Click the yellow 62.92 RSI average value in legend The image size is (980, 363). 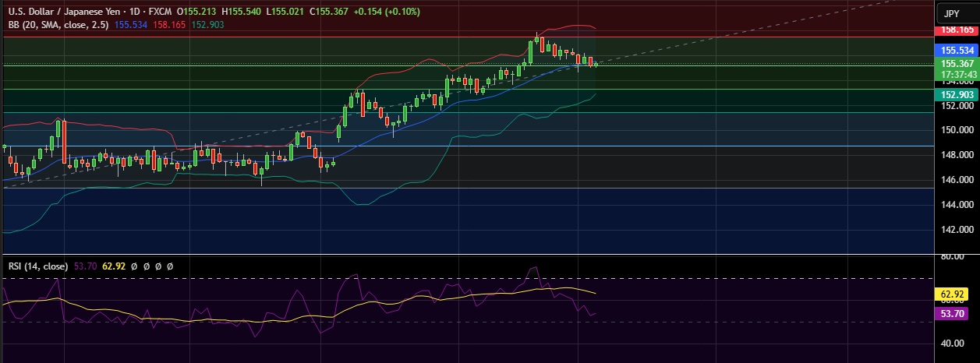113,266
